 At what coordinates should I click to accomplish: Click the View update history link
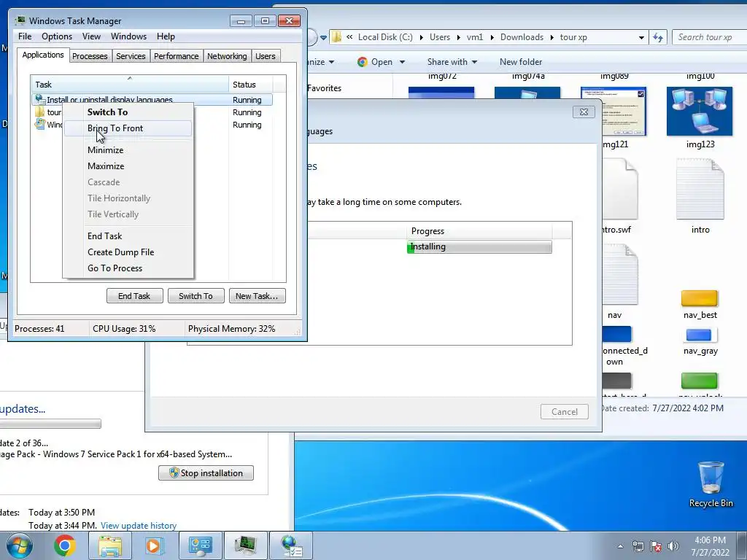(139, 526)
